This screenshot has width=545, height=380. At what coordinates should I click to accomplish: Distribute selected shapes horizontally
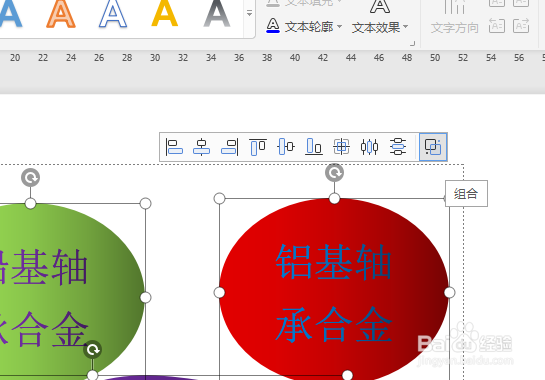[x=369, y=147]
